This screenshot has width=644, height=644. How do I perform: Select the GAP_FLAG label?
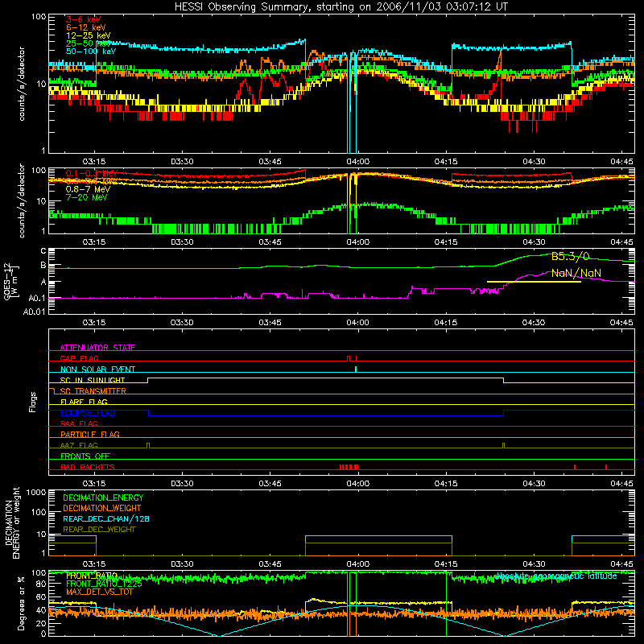coord(79,358)
